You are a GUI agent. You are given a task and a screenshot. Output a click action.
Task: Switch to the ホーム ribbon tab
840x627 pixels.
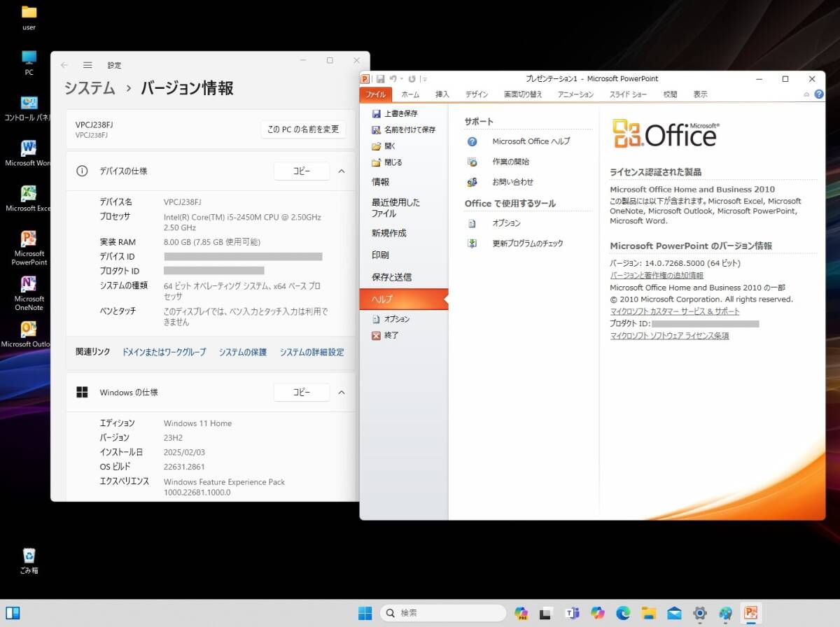tap(410, 94)
